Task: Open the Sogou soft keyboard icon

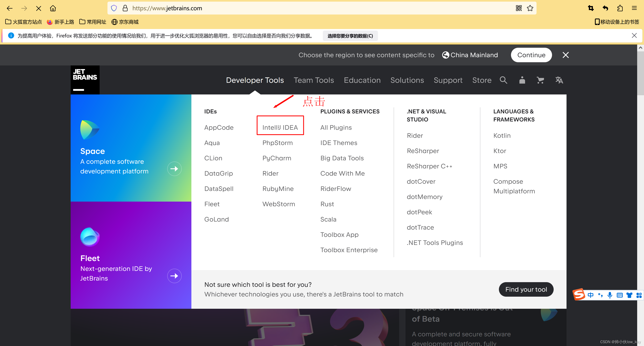Action: point(619,295)
